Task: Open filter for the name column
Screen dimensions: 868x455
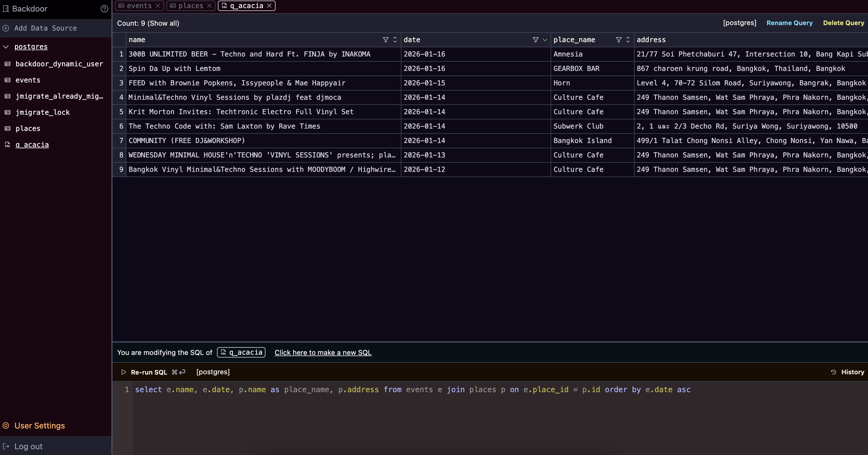Action: tap(386, 40)
